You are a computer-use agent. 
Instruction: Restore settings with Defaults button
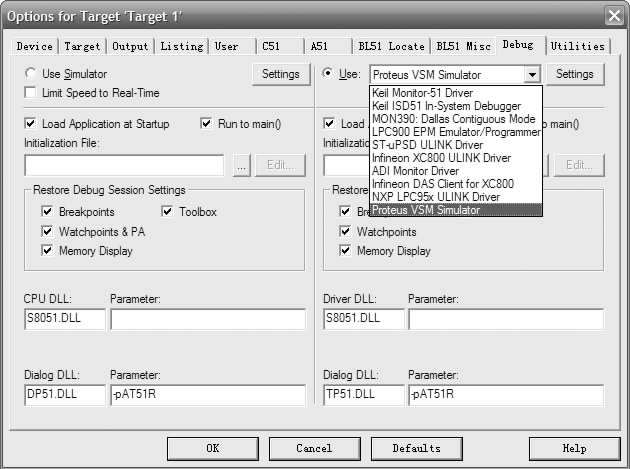point(416,449)
